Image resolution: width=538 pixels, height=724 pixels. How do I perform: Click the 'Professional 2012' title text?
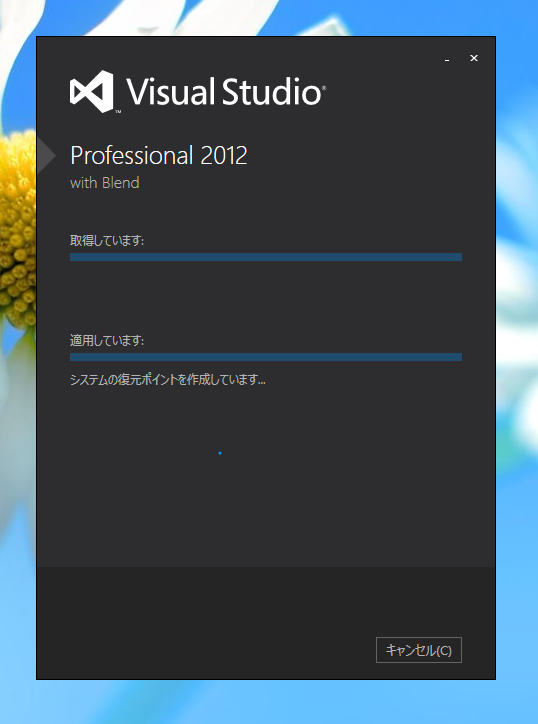(x=159, y=156)
